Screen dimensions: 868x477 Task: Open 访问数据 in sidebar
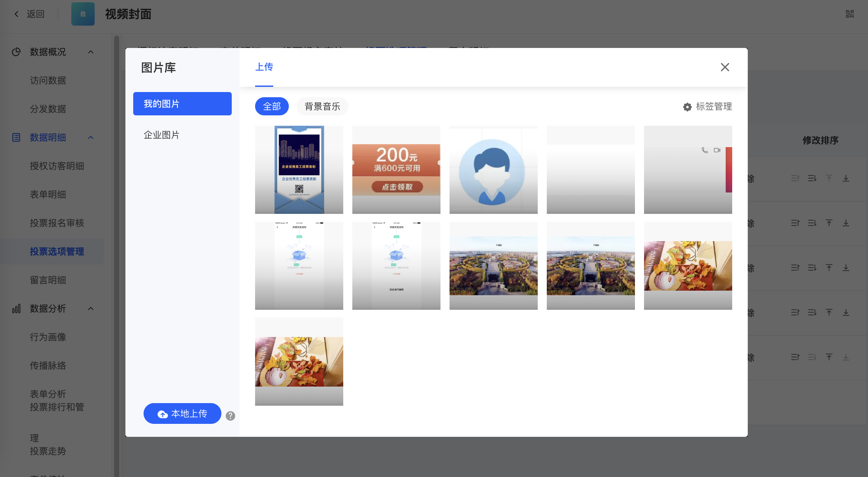[48, 80]
